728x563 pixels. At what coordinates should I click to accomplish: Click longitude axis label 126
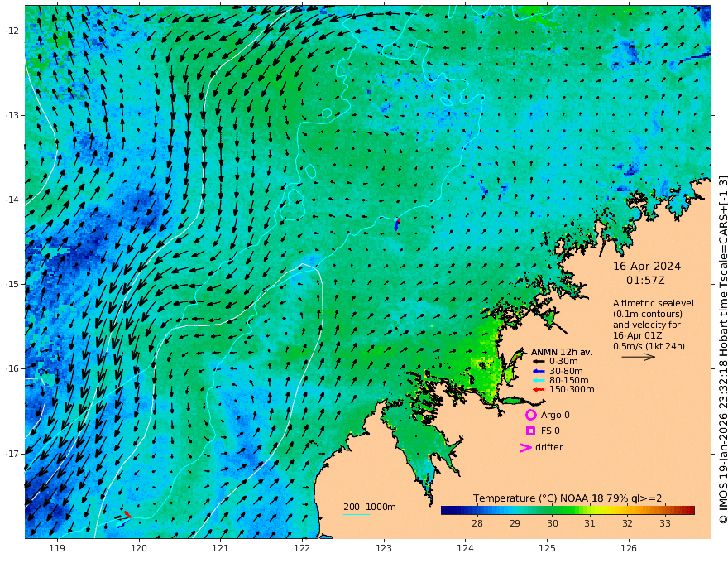click(629, 549)
